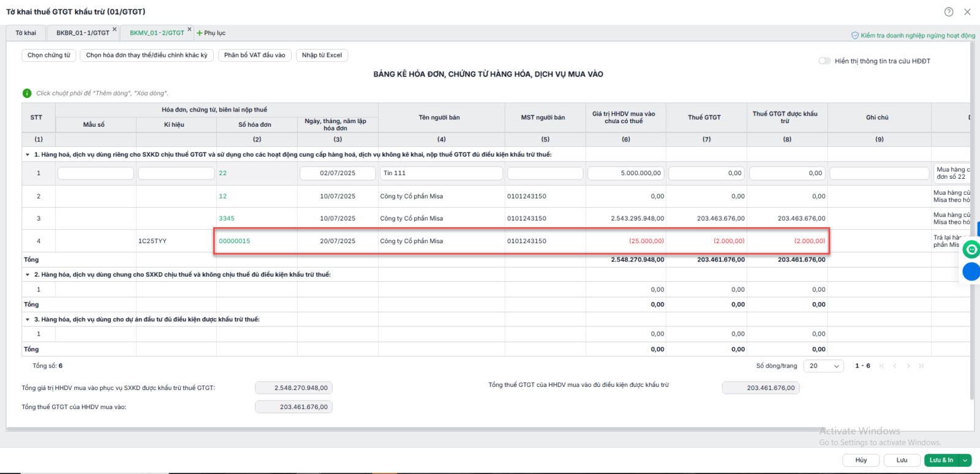Click the total 2.548.270.948,00 in Tổng row
This screenshot has width=980, height=474.
pyautogui.click(x=637, y=260)
